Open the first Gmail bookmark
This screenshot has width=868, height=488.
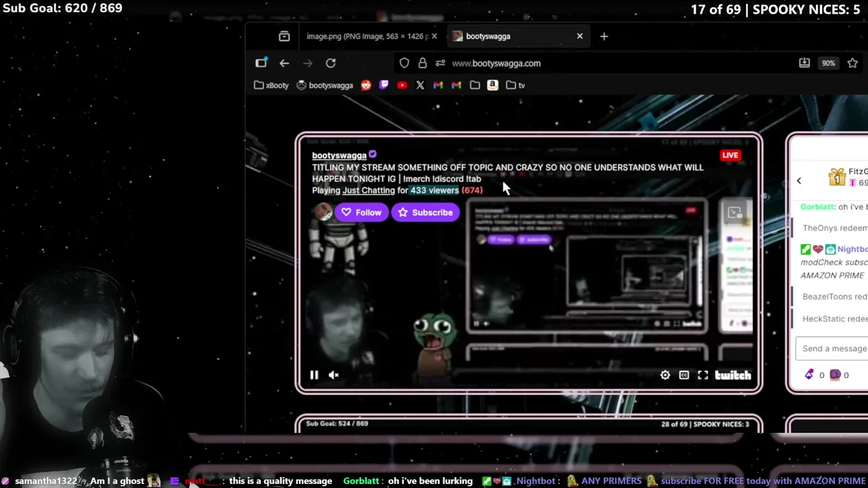tap(438, 85)
